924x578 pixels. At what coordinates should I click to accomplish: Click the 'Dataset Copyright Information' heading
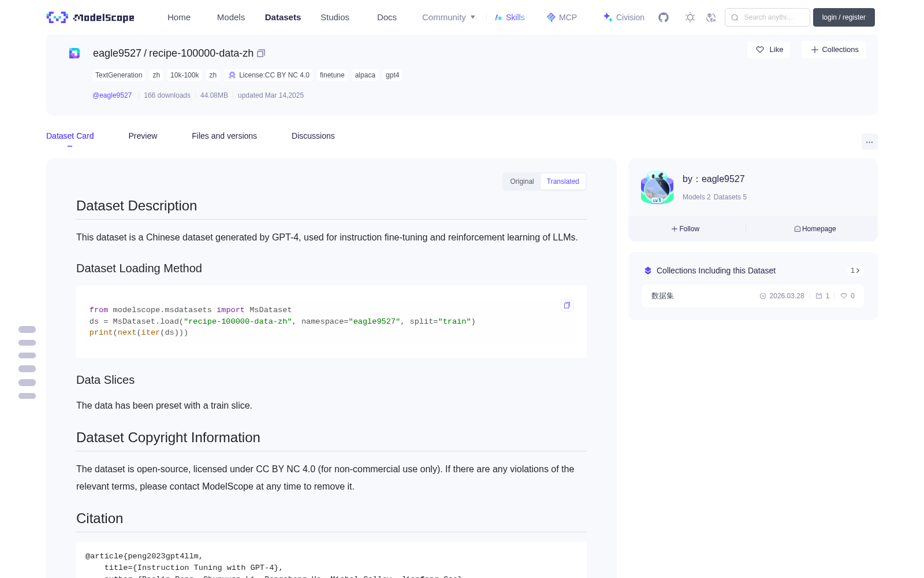168,438
